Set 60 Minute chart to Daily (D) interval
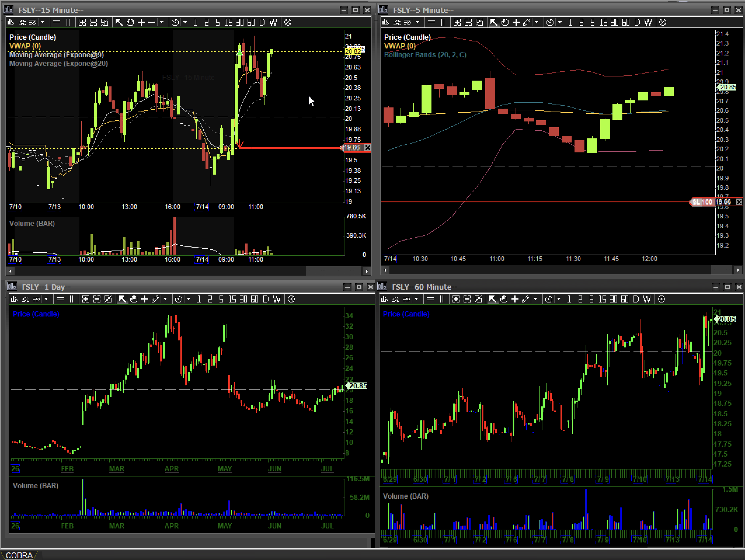745x560 pixels. pyautogui.click(x=636, y=299)
